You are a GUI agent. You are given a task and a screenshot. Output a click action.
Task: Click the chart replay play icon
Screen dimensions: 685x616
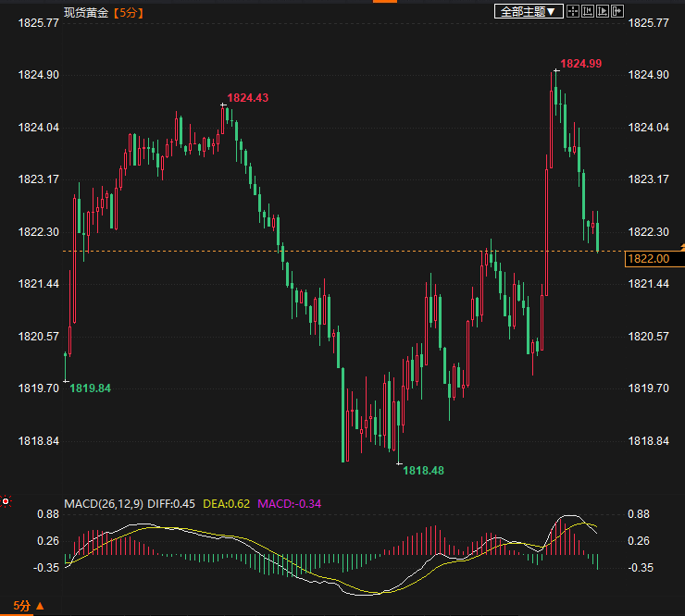pos(604,12)
